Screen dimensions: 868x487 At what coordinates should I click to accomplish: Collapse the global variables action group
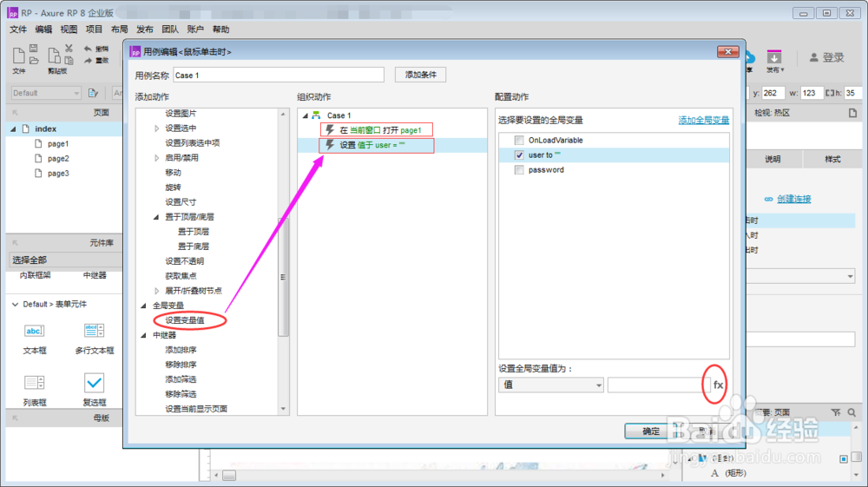pyautogui.click(x=143, y=306)
